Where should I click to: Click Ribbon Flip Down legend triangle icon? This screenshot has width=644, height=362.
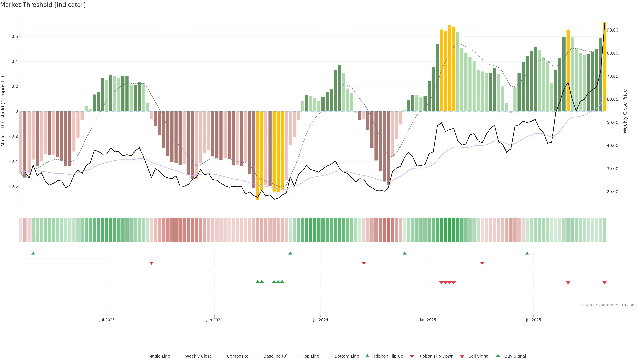[412, 356]
